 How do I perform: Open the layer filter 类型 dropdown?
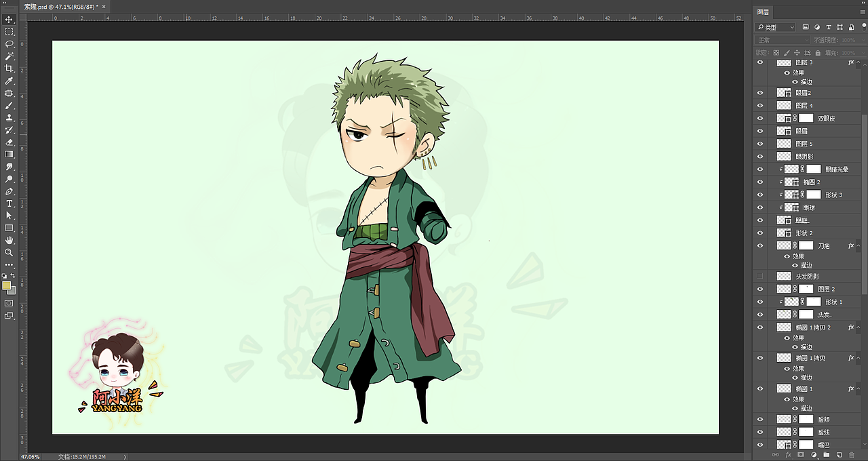[x=776, y=27]
